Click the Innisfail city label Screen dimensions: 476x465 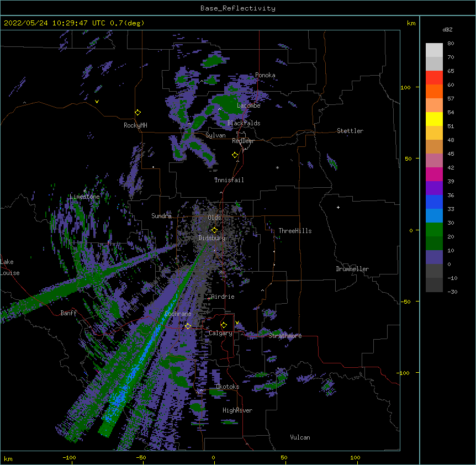point(229,180)
